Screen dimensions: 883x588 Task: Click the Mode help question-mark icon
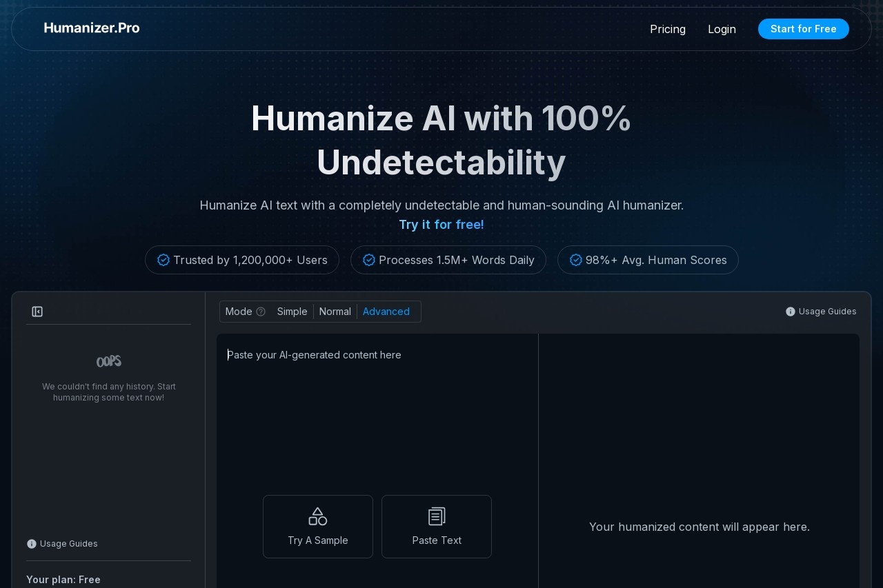click(261, 312)
